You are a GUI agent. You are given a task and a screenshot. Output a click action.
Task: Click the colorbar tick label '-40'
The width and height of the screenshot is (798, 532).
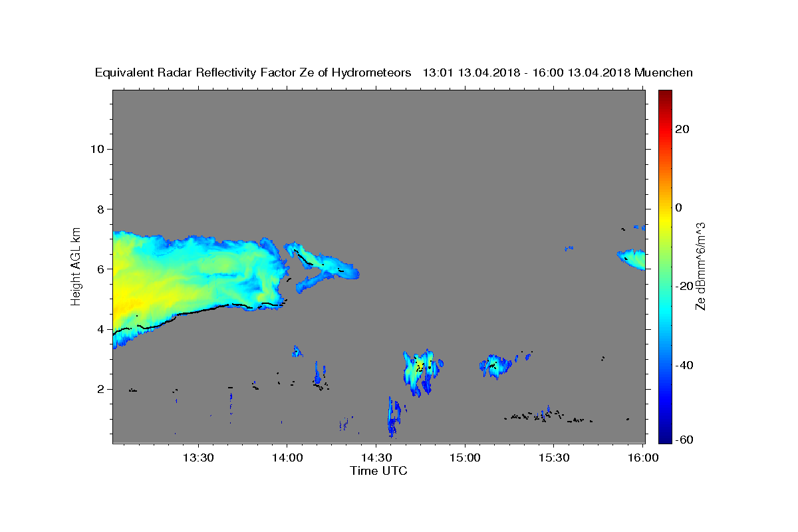(x=684, y=365)
